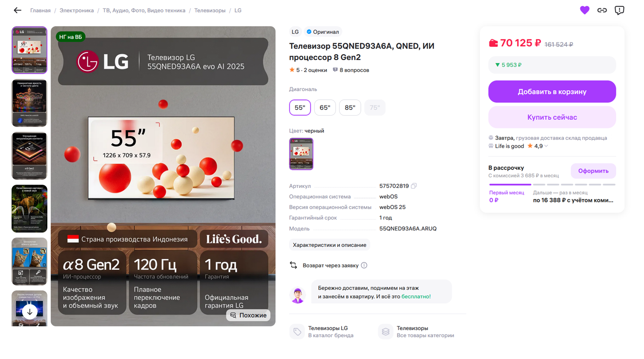This screenshot has height=359, width=644.
Task: Click the star rating icon
Action: pos(292,70)
